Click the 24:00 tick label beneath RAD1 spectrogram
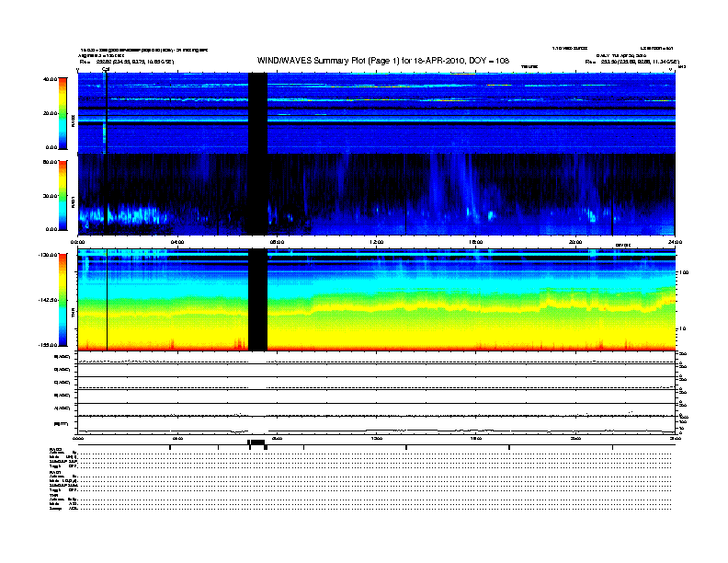The height and width of the screenshot is (563, 728). 675,242
